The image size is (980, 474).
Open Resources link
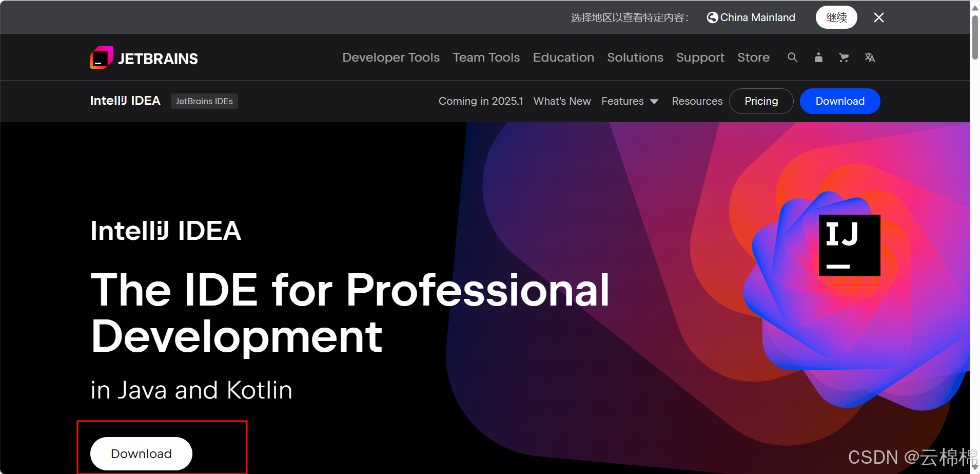697,101
